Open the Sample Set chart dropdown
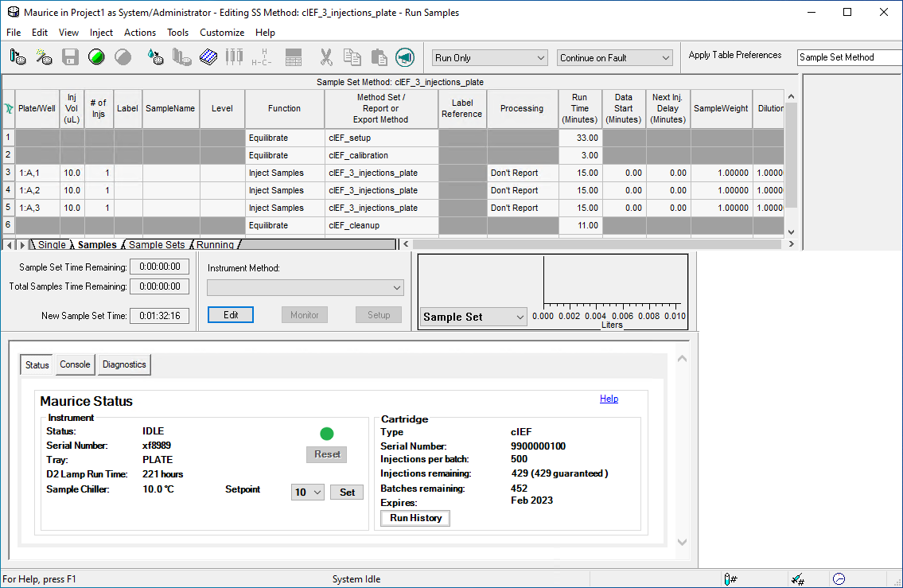This screenshot has height=588, width=903. pyautogui.click(x=473, y=317)
